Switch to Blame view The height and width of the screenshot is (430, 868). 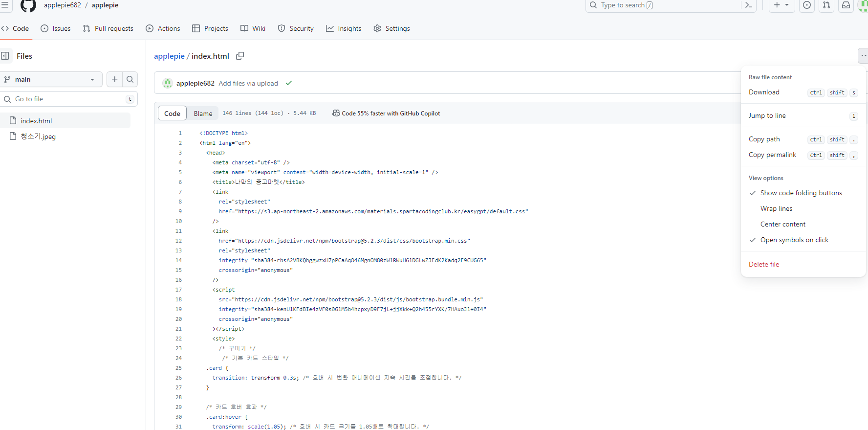(203, 113)
